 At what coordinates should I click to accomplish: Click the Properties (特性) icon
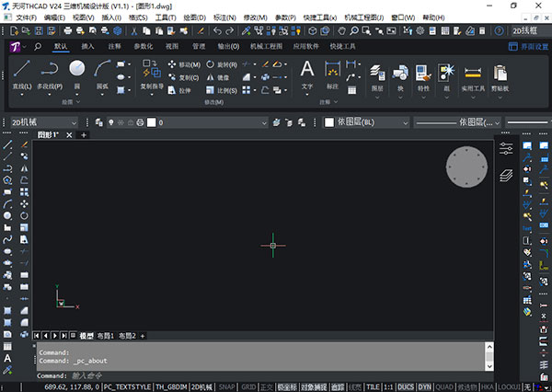(424, 73)
